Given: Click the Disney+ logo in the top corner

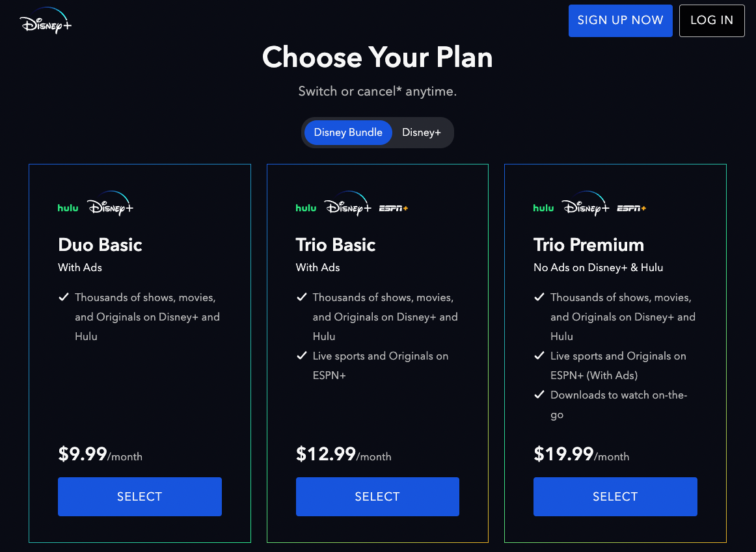Looking at the screenshot, I should (x=44, y=20).
